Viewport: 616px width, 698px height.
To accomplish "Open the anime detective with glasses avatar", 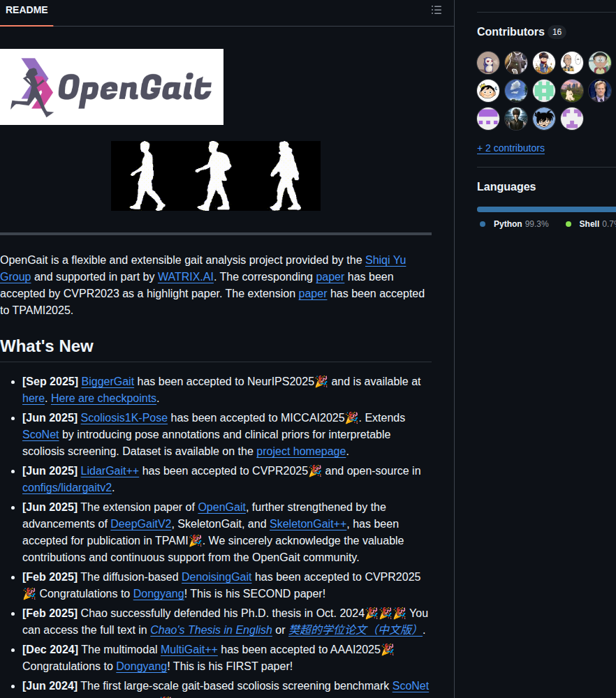I will (544, 119).
